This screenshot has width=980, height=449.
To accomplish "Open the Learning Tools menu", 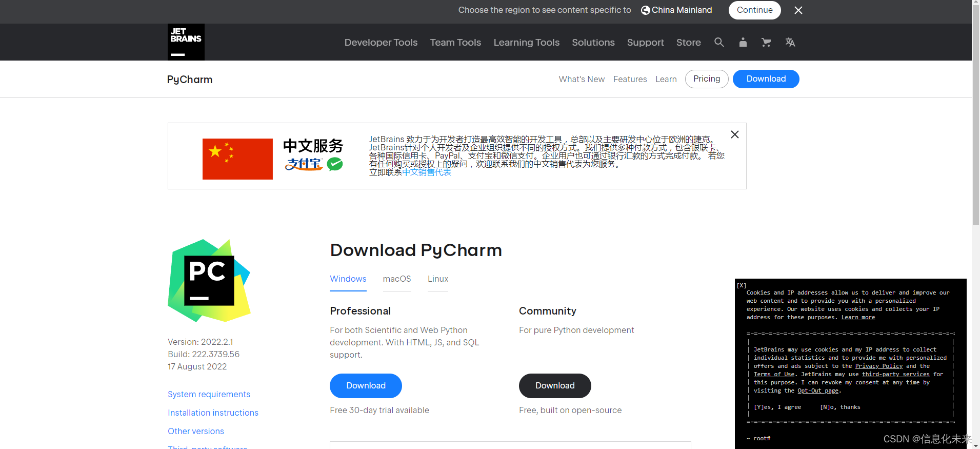I will tap(527, 43).
